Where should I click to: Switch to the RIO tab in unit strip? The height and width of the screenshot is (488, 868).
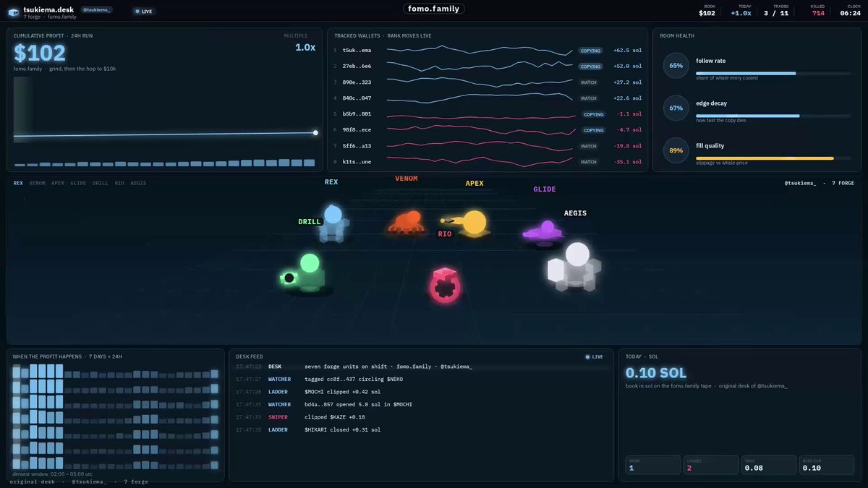point(119,183)
